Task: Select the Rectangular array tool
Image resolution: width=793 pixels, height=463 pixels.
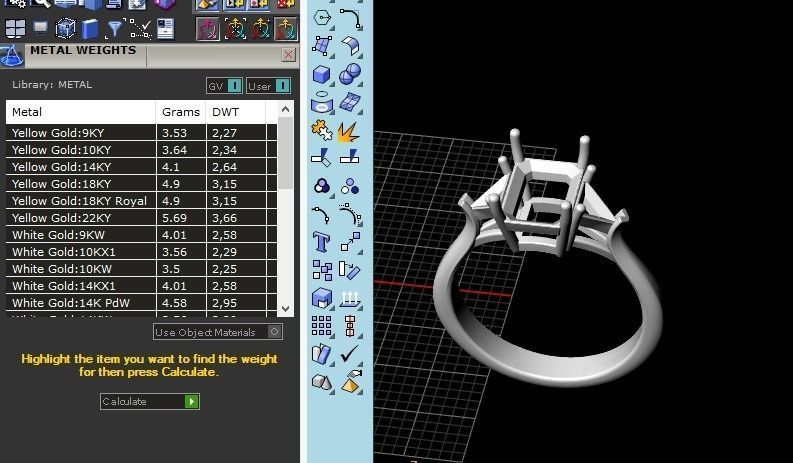Action: 322,326
